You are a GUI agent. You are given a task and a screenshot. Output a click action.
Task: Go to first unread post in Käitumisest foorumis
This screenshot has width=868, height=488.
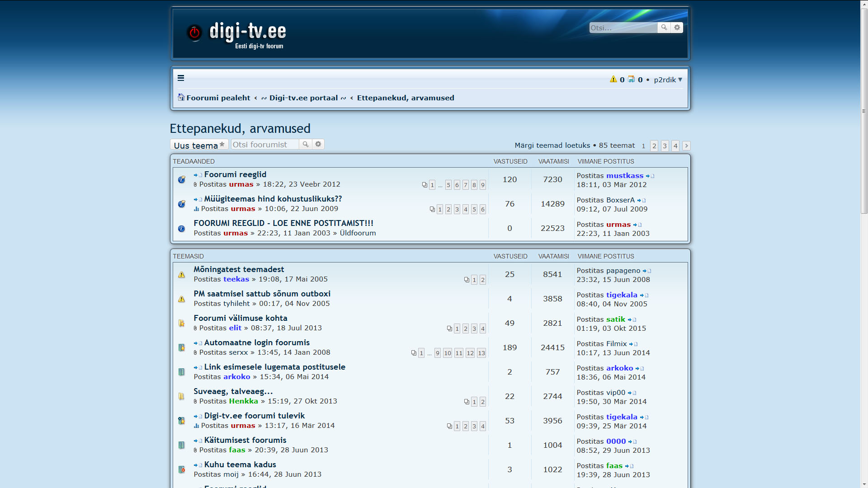point(198,441)
